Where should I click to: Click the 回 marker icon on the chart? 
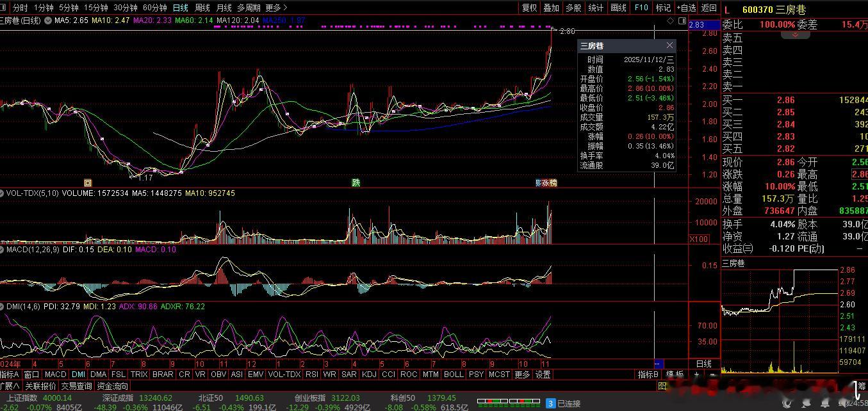click(x=88, y=182)
